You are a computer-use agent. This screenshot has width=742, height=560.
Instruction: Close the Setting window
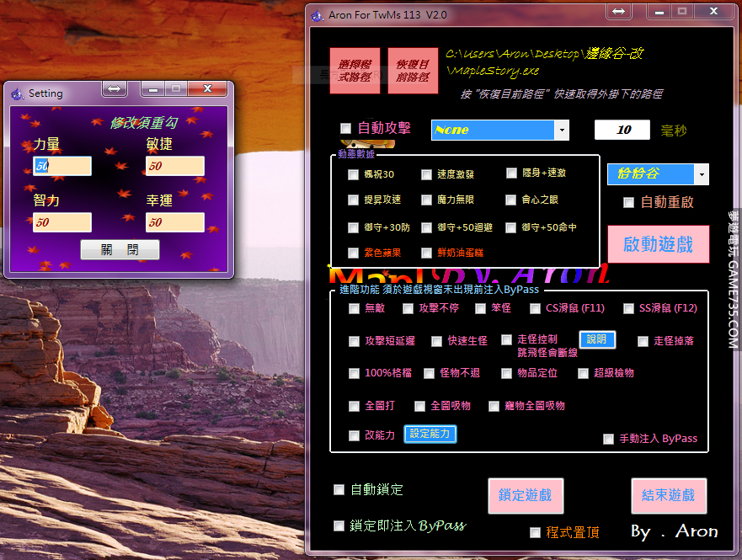(207, 88)
